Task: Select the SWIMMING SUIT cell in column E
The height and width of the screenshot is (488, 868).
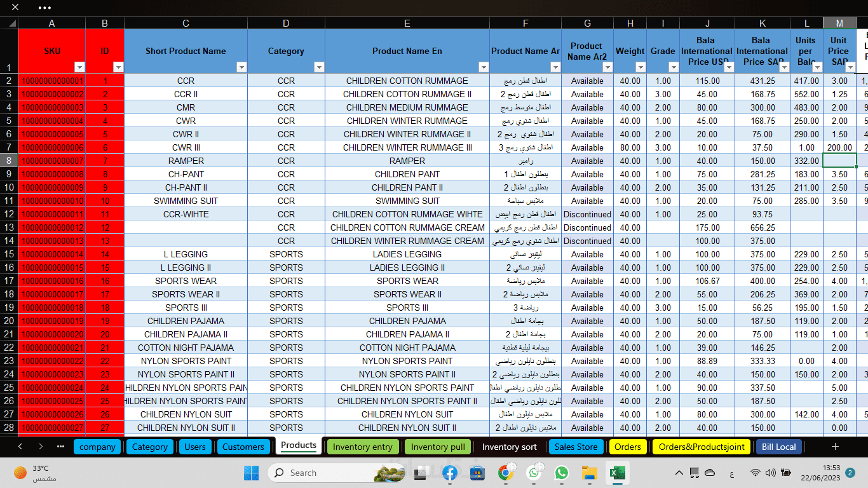Action: 407,201
